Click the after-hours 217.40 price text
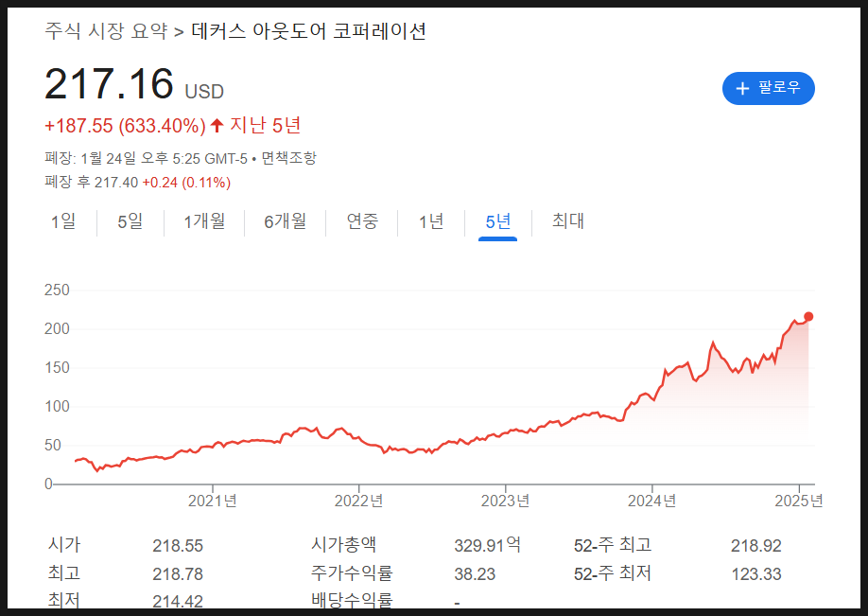Viewport: 868px width, 616px height. pyautogui.click(x=116, y=183)
